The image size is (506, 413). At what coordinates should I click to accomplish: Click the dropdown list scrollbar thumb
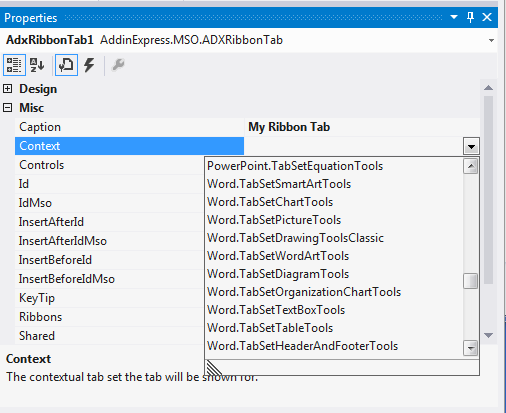(x=471, y=281)
